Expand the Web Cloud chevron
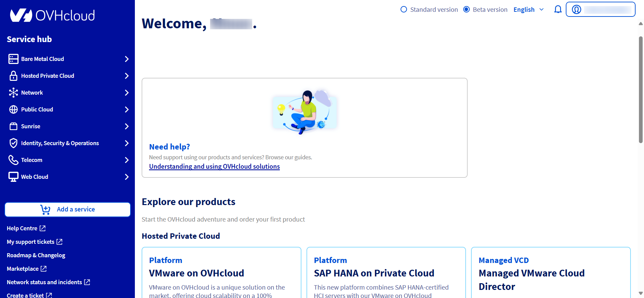The height and width of the screenshot is (298, 644). (127, 177)
